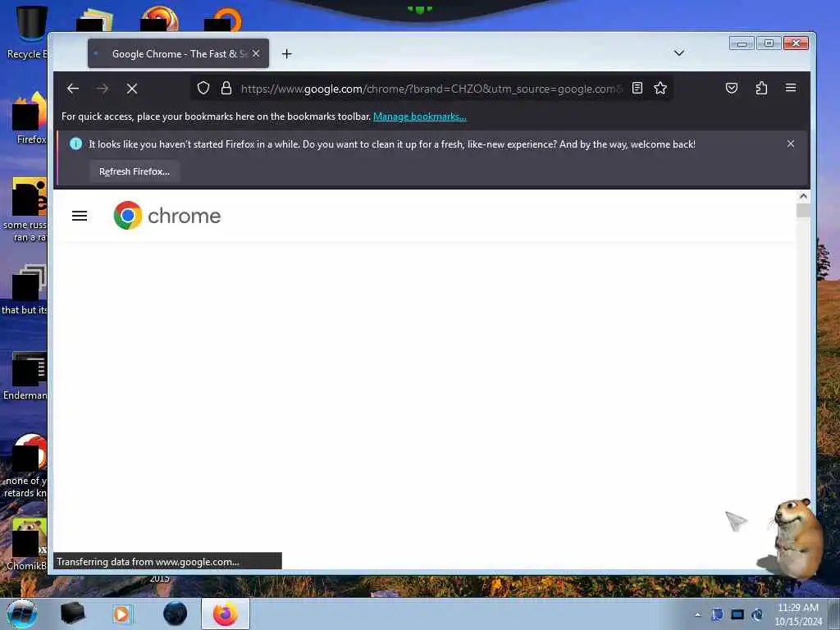
Task: Show site security padlock info
Action: pyautogui.click(x=226, y=88)
